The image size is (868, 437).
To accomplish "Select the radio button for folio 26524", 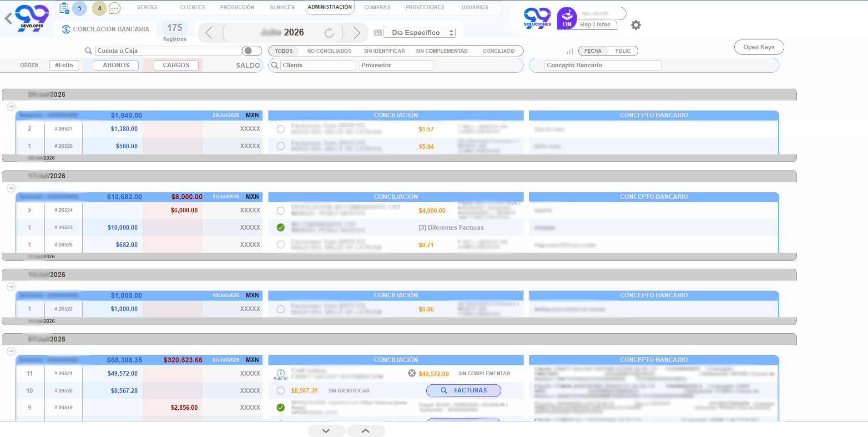I will click(281, 211).
